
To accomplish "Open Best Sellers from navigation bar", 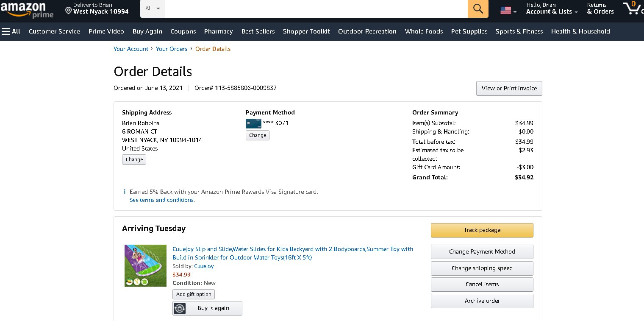I will [258, 31].
